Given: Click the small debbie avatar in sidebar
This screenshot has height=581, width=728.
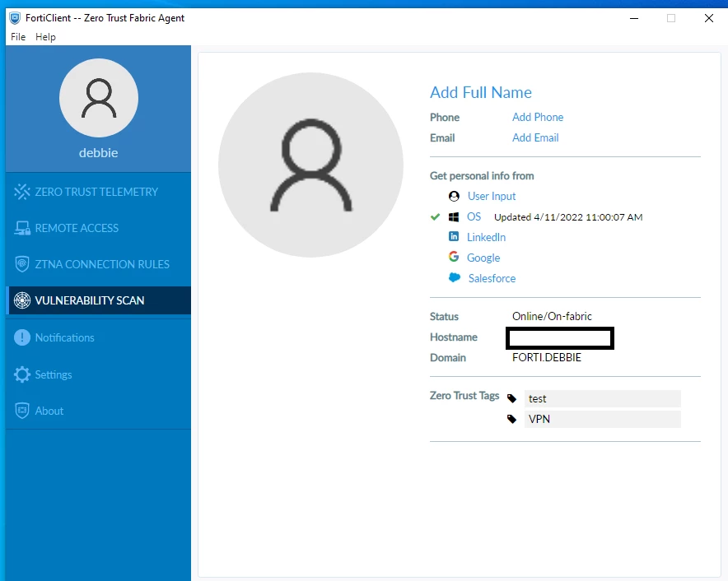Looking at the screenshot, I should click(99, 98).
